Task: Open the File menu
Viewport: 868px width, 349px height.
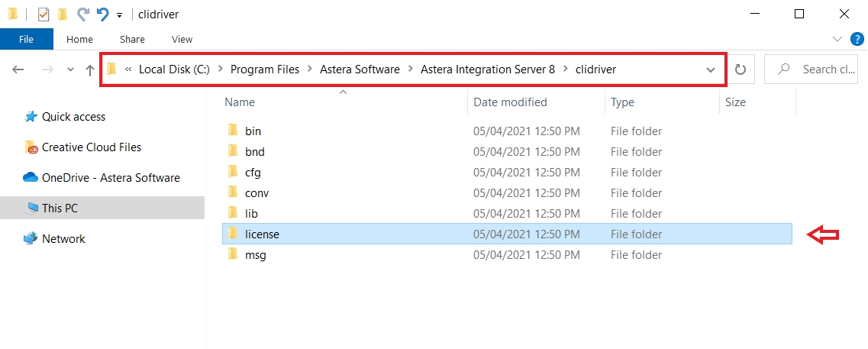Action: pyautogui.click(x=26, y=39)
